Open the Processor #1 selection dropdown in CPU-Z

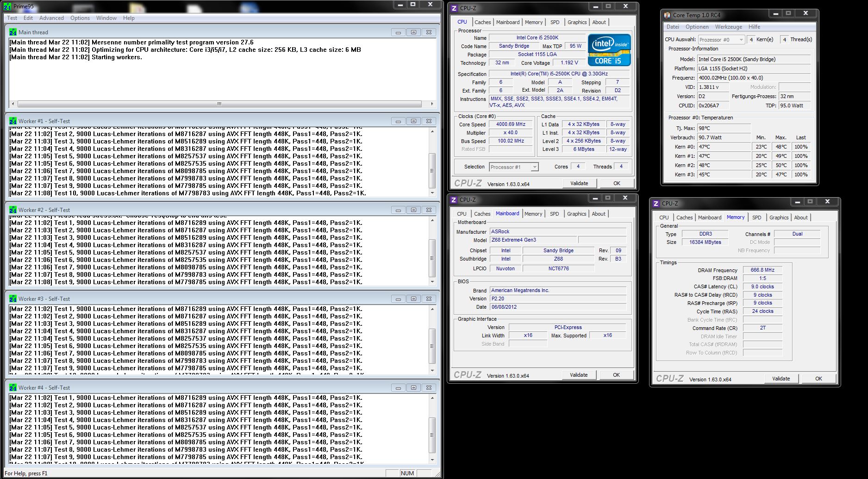[535, 167]
